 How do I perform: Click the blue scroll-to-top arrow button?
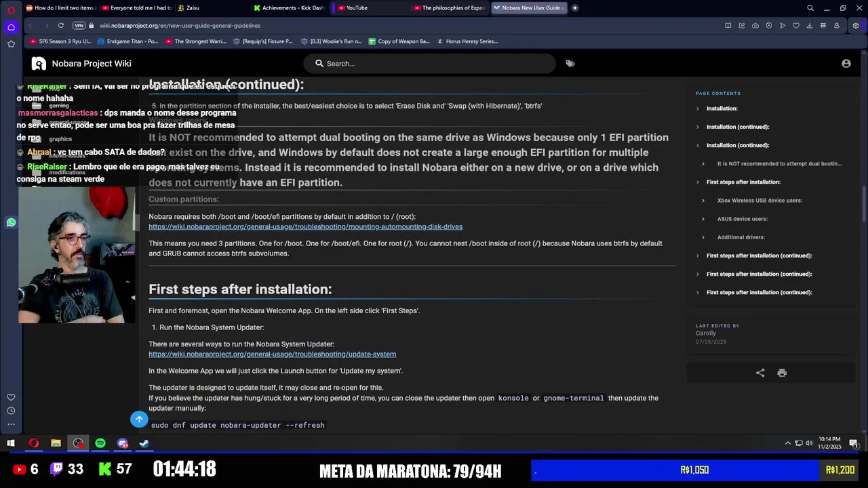coord(139,420)
